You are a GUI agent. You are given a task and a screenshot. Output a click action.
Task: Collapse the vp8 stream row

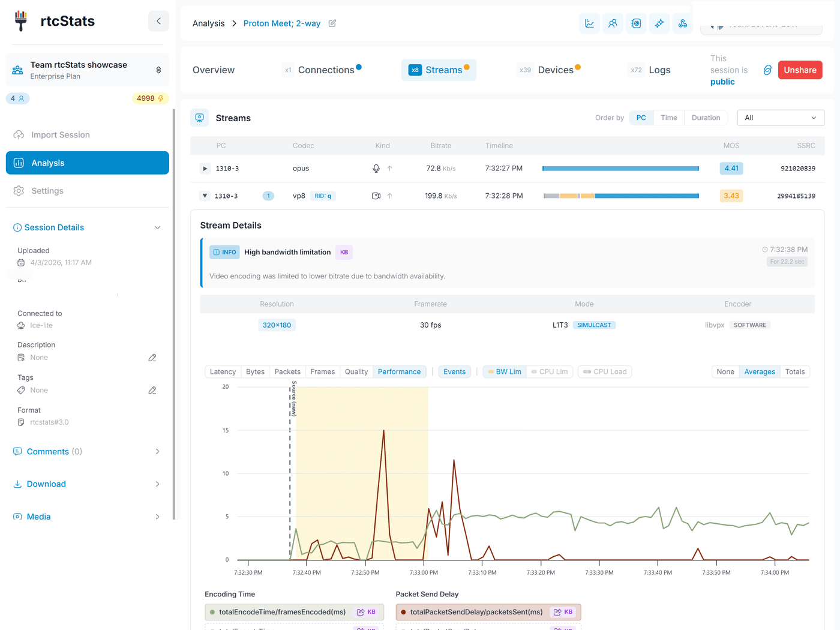point(205,196)
